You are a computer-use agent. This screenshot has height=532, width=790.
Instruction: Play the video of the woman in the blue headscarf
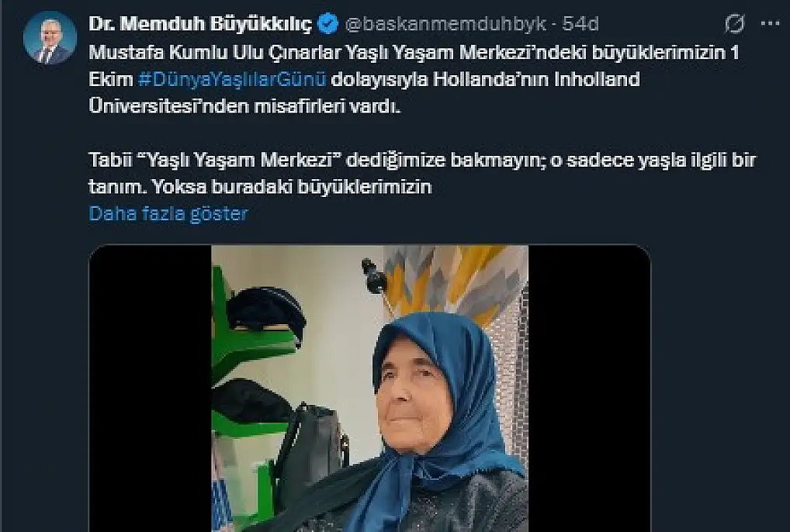pyautogui.click(x=369, y=388)
